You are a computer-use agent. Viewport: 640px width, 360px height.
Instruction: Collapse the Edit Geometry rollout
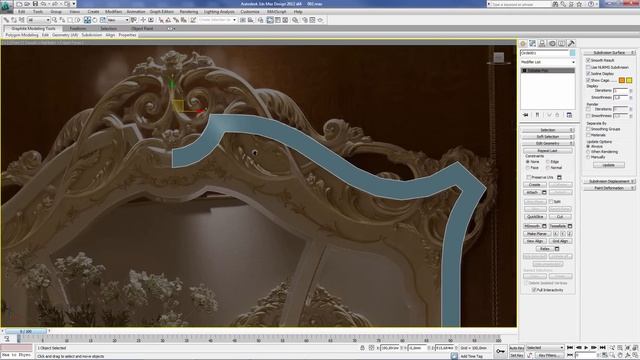tap(548, 143)
